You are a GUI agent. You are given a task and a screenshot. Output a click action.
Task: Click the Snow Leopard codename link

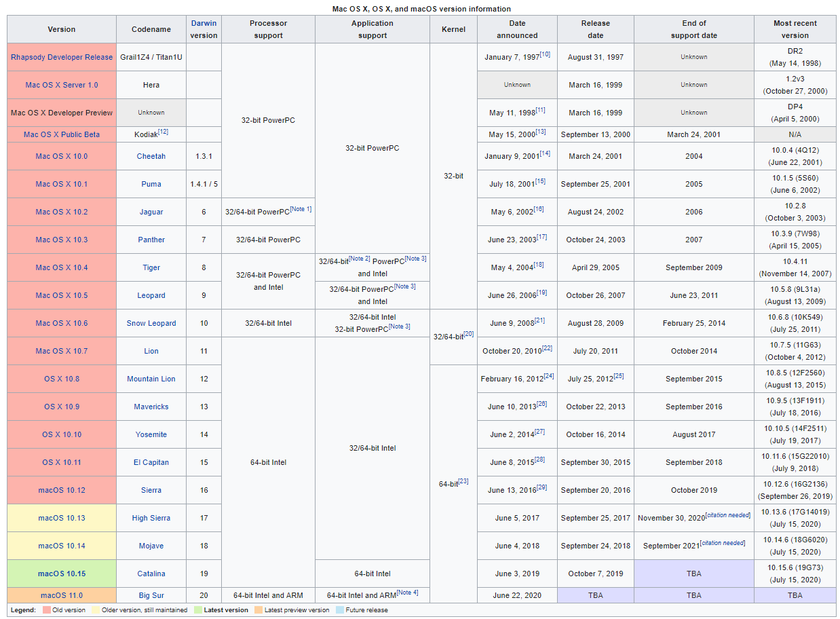pyautogui.click(x=151, y=323)
